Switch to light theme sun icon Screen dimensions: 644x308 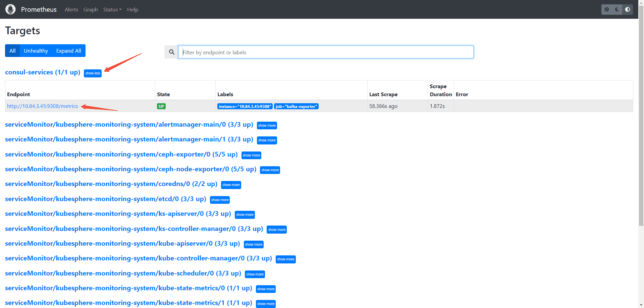tap(607, 9)
